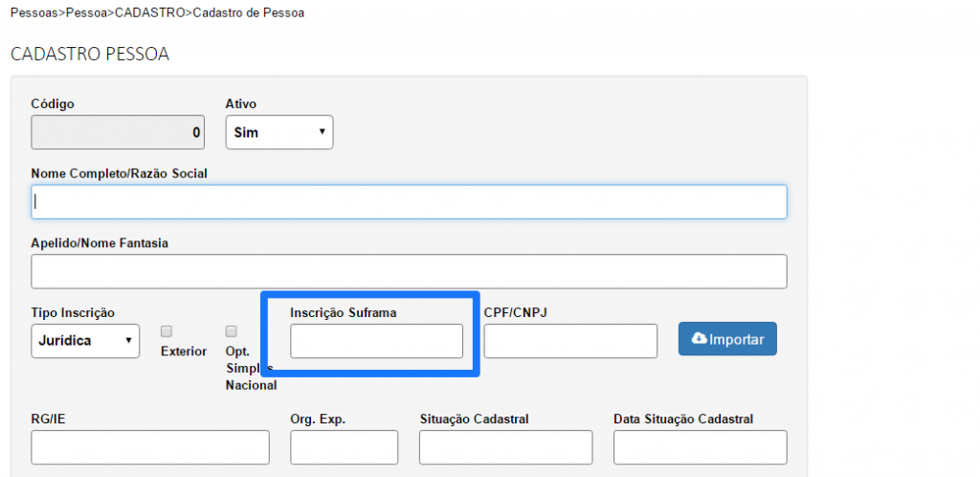The image size is (980, 477).
Task: Focus the Nome Completo/Razão Social field
Action: click(409, 202)
